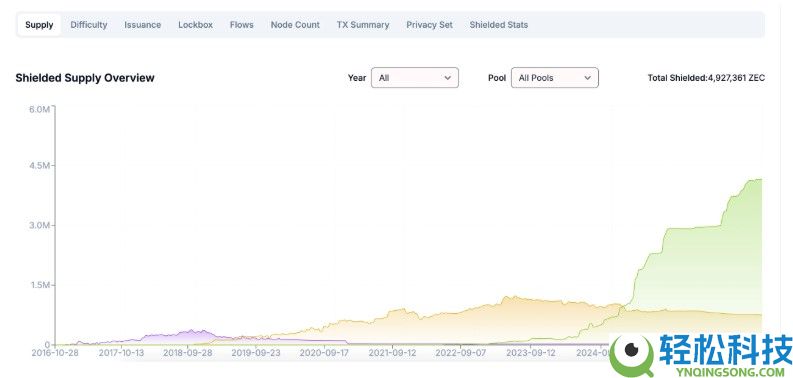Click the Pool dropdown chevron arrow

[587, 78]
